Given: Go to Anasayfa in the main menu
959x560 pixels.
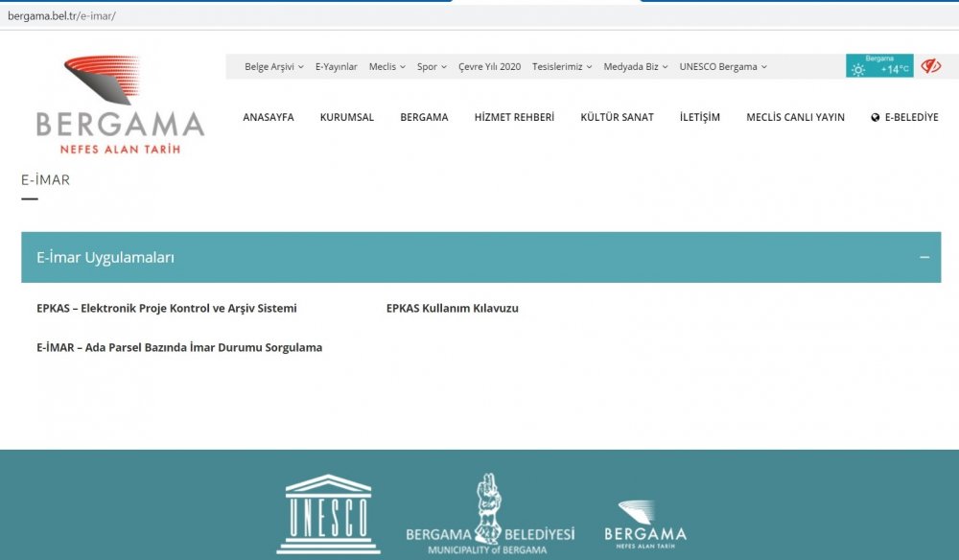Looking at the screenshot, I should (x=269, y=117).
